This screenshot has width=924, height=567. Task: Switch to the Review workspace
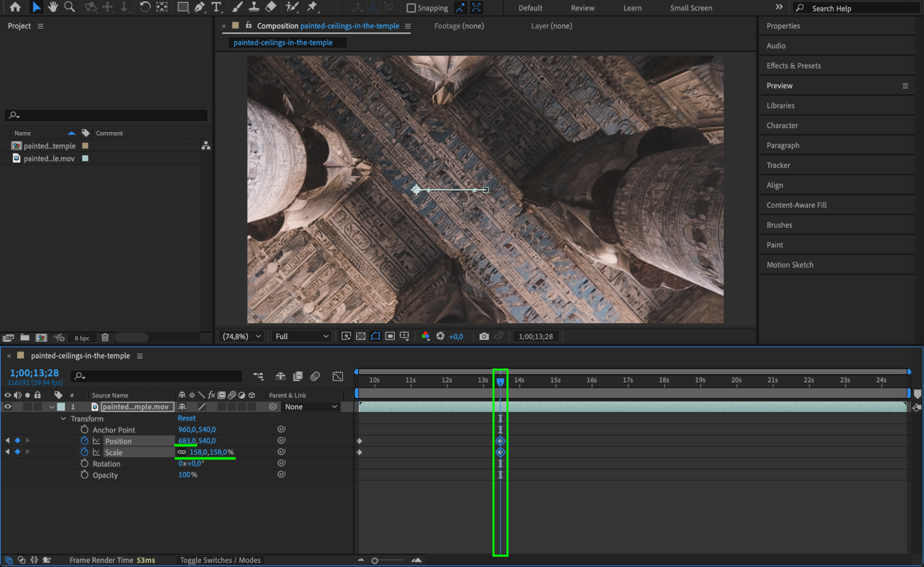(x=582, y=8)
